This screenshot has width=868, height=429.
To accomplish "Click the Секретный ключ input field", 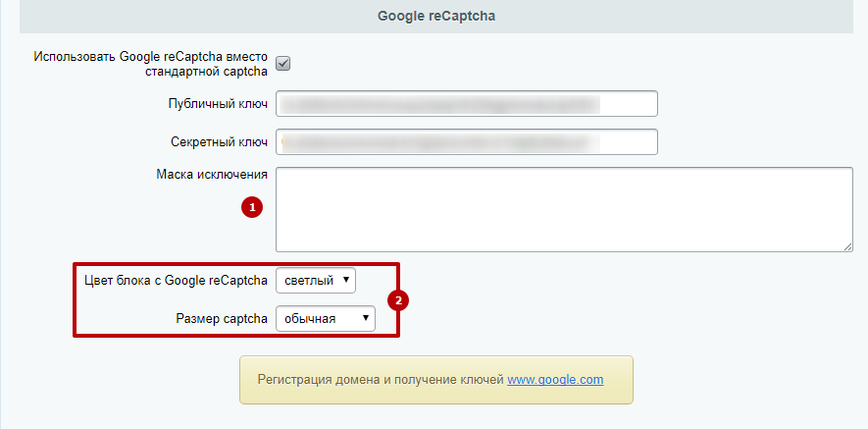I will coord(467,142).
